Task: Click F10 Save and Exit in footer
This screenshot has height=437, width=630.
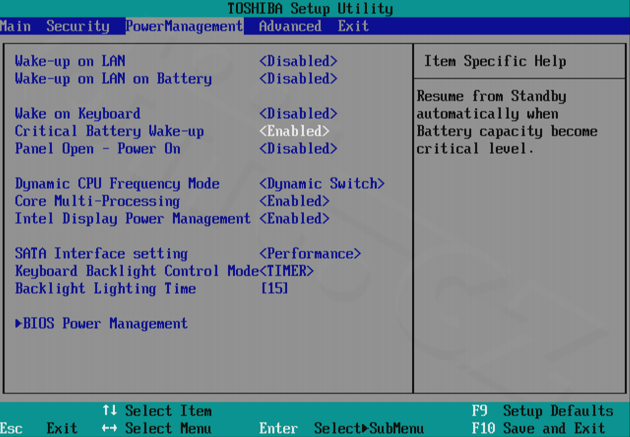Action: click(538, 428)
